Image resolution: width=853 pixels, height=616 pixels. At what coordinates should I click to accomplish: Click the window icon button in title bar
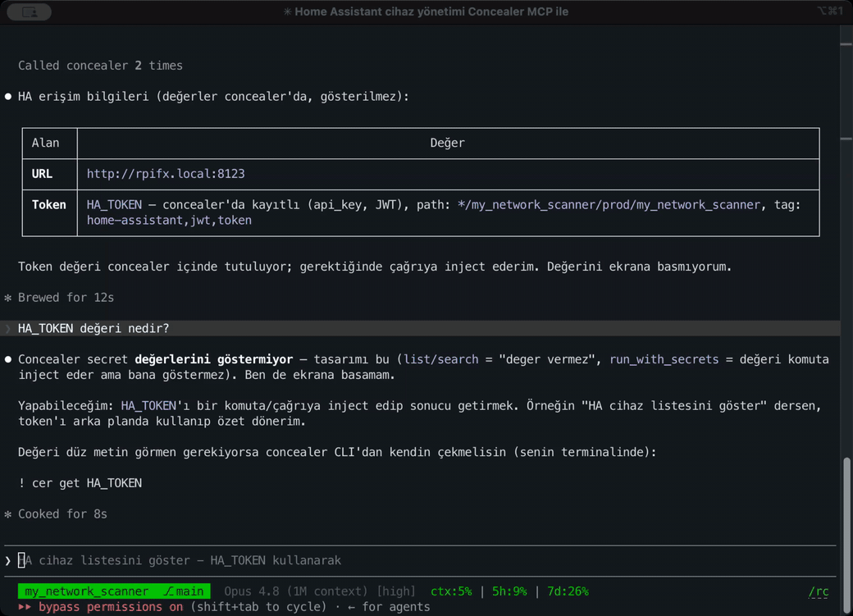pyautogui.click(x=30, y=12)
